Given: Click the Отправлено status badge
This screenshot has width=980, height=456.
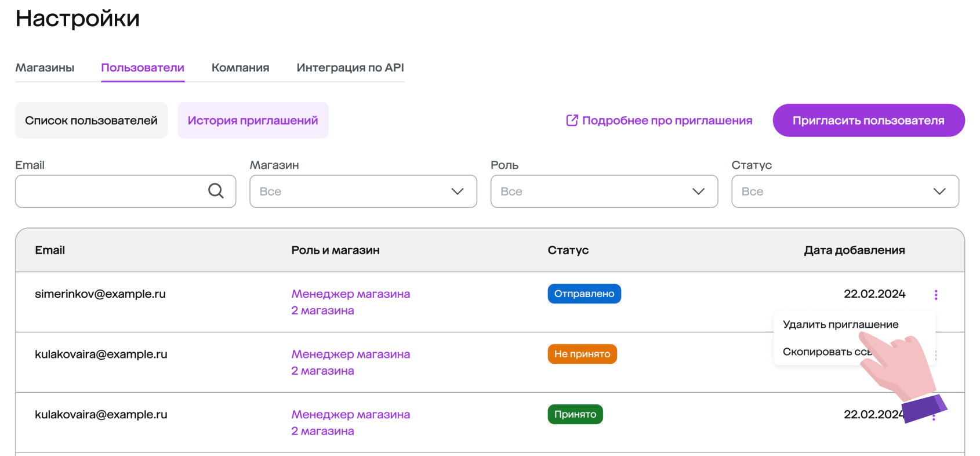Looking at the screenshot, I should (584, 294).
